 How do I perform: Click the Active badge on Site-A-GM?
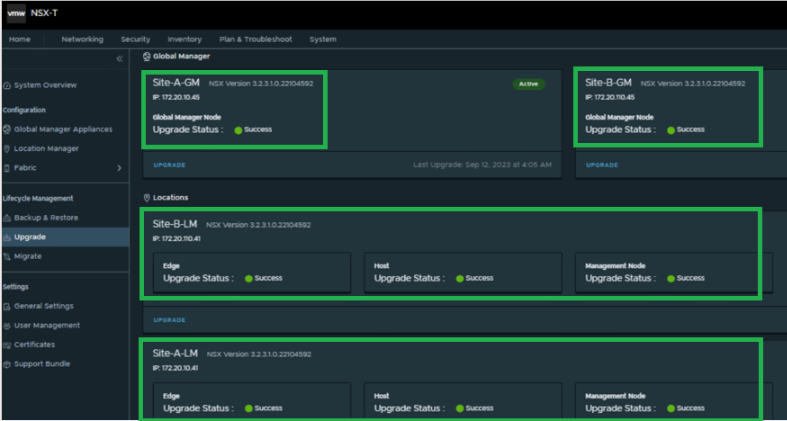pos(529,84)
